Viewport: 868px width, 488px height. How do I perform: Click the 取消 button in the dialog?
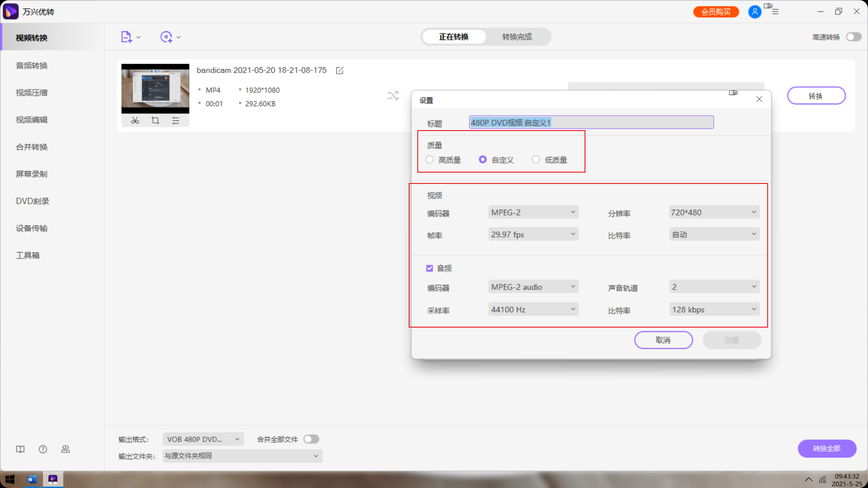point(663,340)
